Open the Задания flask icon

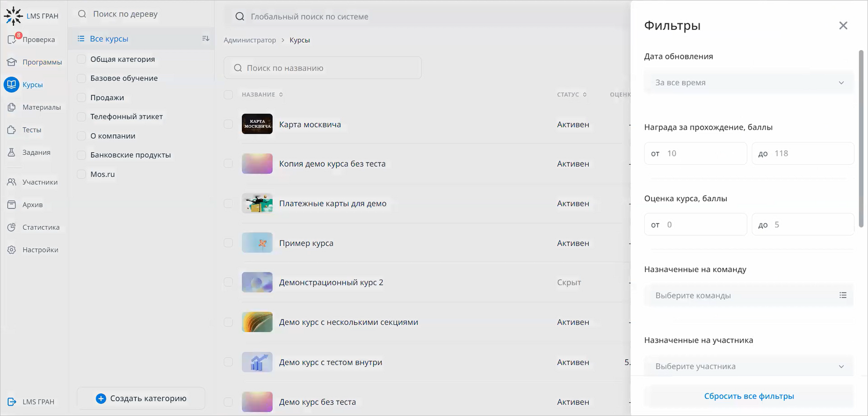[x=12, y=152]
